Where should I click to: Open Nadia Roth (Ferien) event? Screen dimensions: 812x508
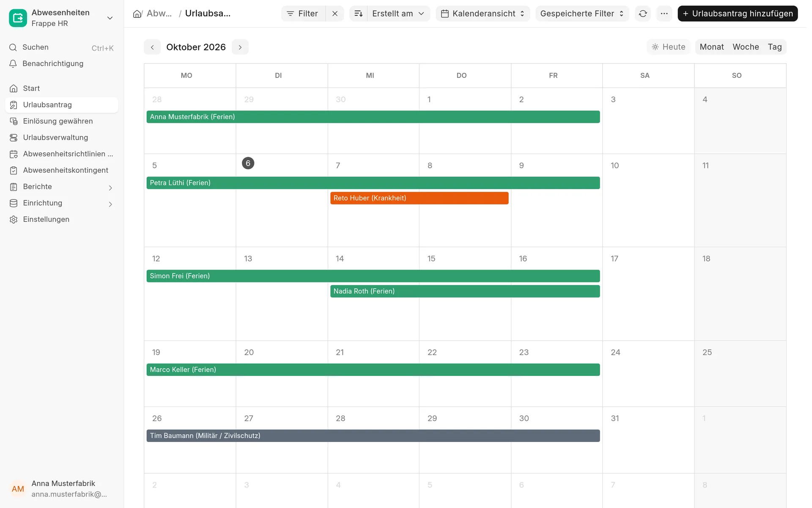pos(465,291)
